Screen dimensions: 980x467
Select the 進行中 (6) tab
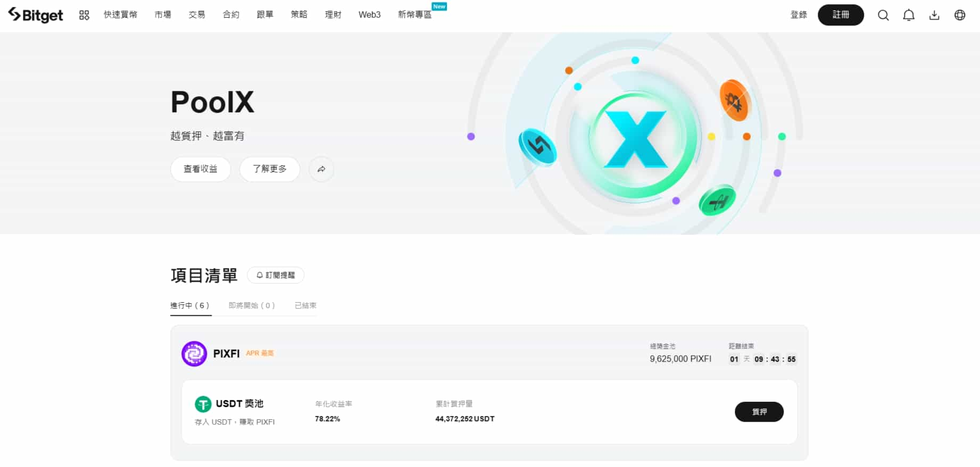[x=190, y=306]
